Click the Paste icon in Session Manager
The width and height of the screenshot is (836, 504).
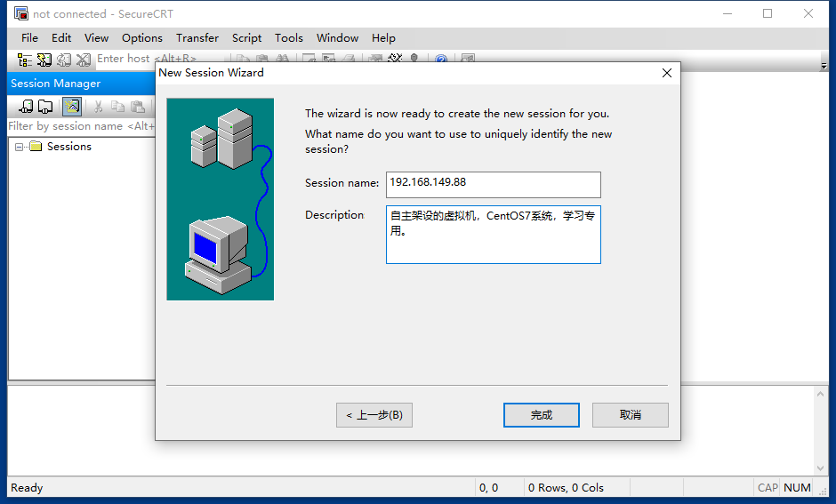(138, 107)
